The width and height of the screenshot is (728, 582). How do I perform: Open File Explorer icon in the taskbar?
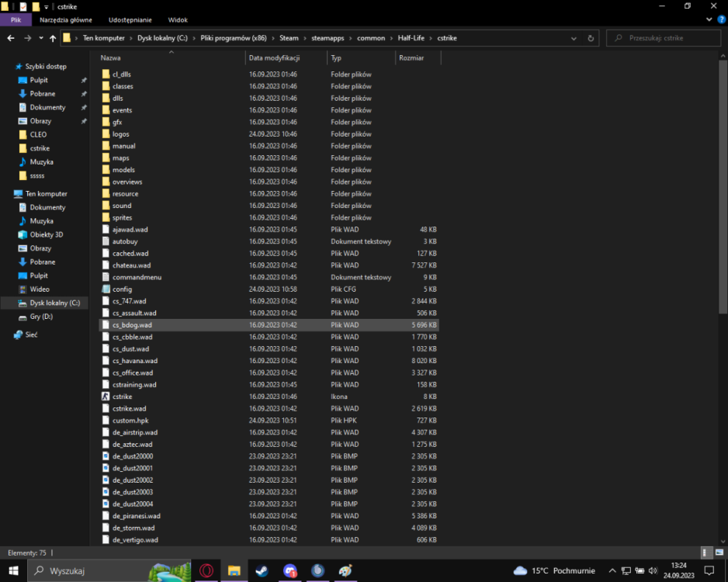234,570
